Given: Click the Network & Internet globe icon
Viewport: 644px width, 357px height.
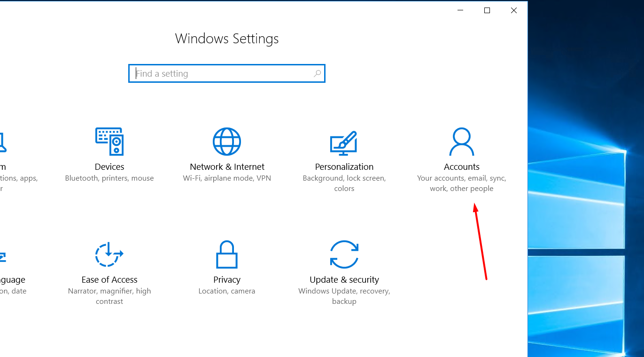Looking at the screenshot, I should pyautogui.click(x=227, y=141).
